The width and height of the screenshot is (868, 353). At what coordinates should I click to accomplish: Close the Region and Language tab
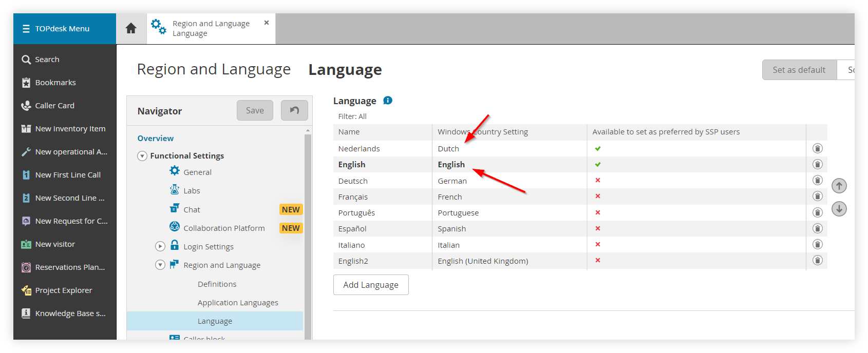click(267, 23)
